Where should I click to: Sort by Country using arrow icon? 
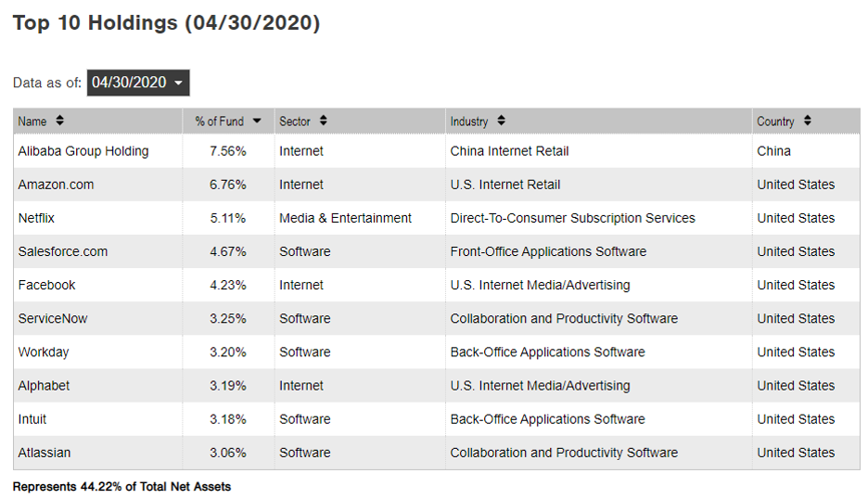pyautogui.click(x=808, y=121)
